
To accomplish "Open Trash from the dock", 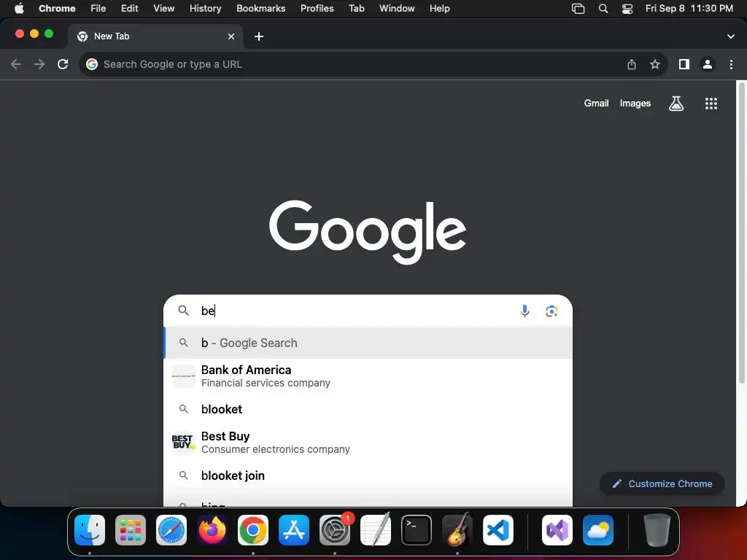I will (x=657, y=530).
